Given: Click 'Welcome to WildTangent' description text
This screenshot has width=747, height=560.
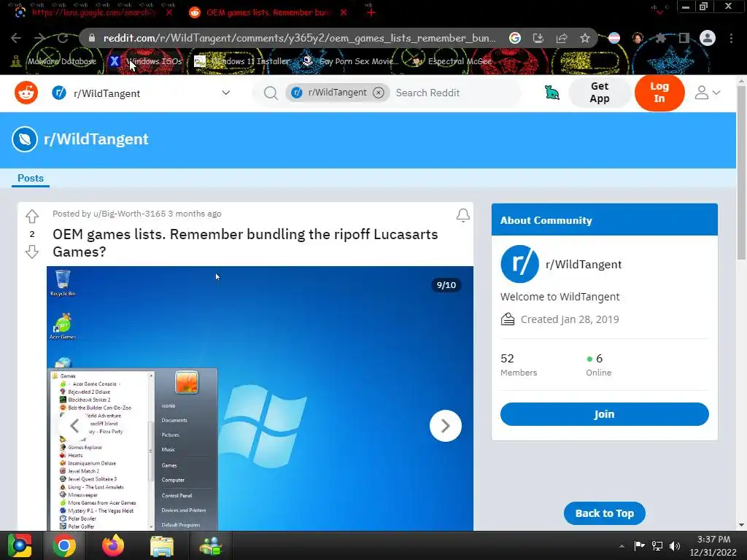Looking at the screenshot, I should coord(560,297).
